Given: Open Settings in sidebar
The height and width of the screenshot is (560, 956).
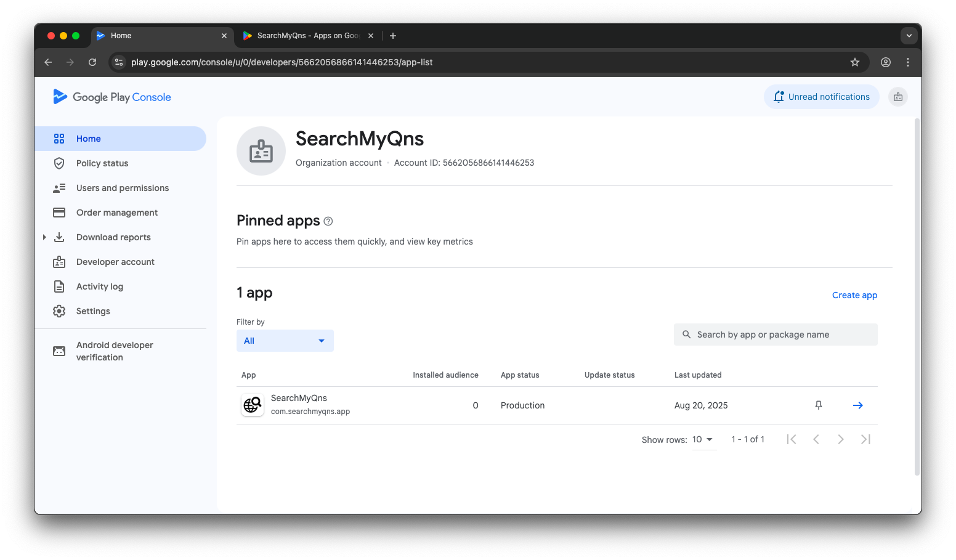Looking at the screenshot, I should (120, 311).
